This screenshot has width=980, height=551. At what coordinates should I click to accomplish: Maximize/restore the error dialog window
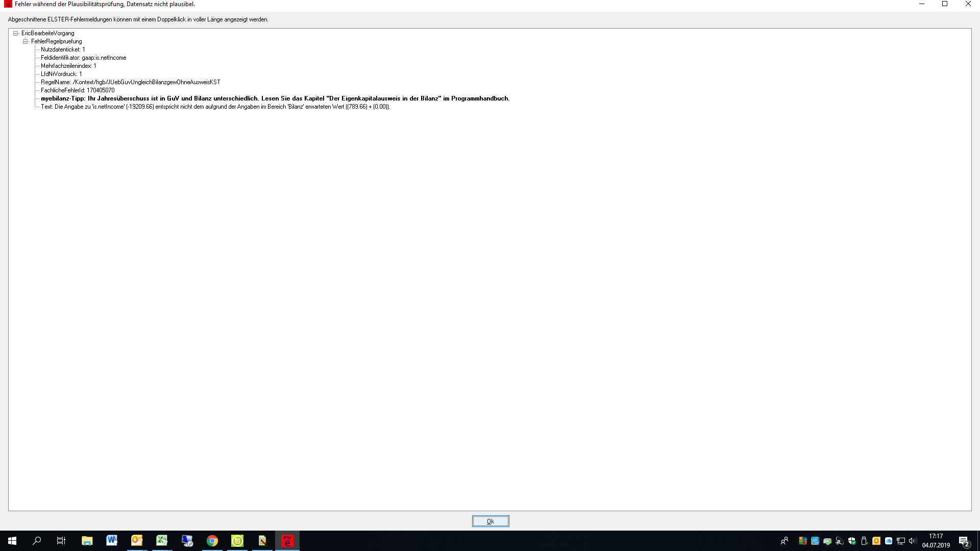click(945, 4)
